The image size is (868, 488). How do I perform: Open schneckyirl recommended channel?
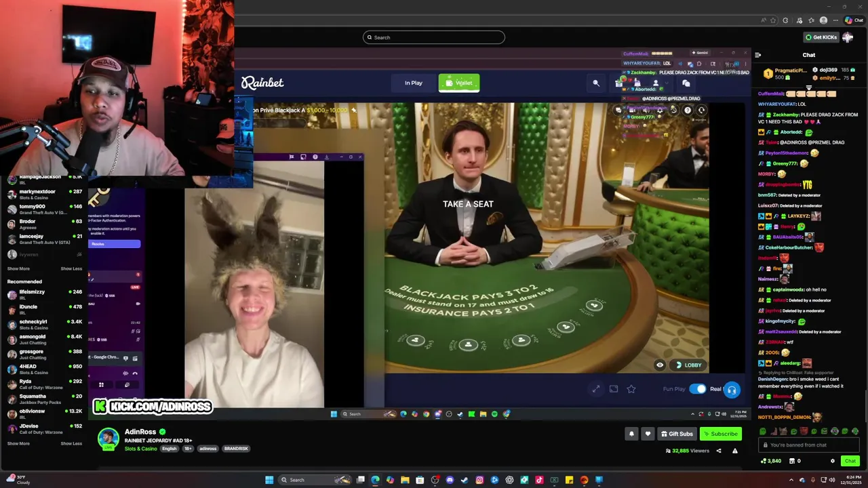click(x=45, y=325)
